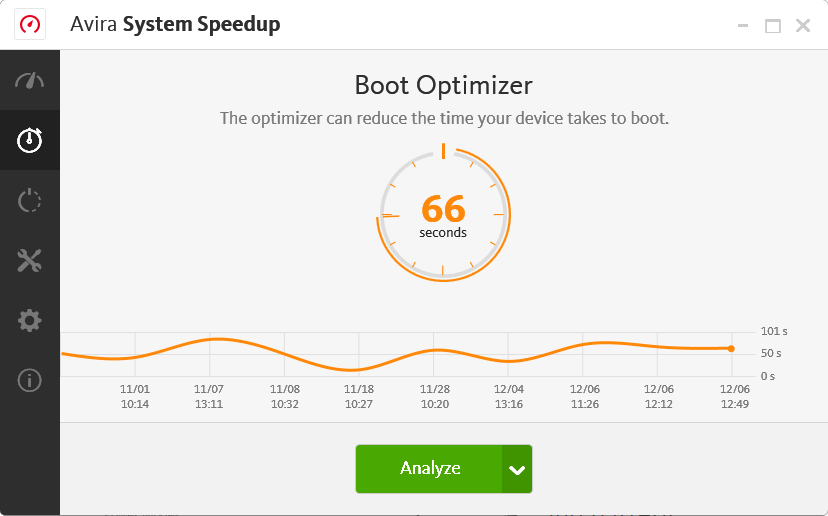
Task: Click the green Analyze button
Action: coord(429,469)
